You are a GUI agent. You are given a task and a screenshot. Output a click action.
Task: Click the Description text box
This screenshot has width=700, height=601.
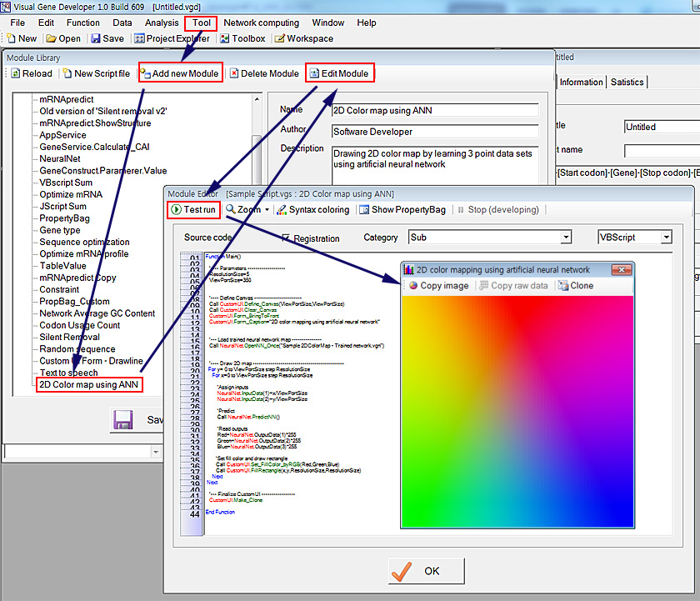point(435,165)
